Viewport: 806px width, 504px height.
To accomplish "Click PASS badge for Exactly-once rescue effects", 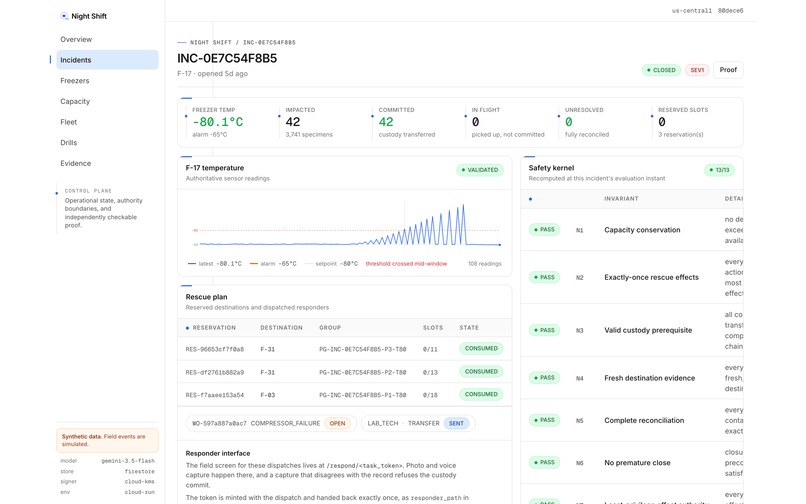I will pyautogui.click(x=544, y=277).
